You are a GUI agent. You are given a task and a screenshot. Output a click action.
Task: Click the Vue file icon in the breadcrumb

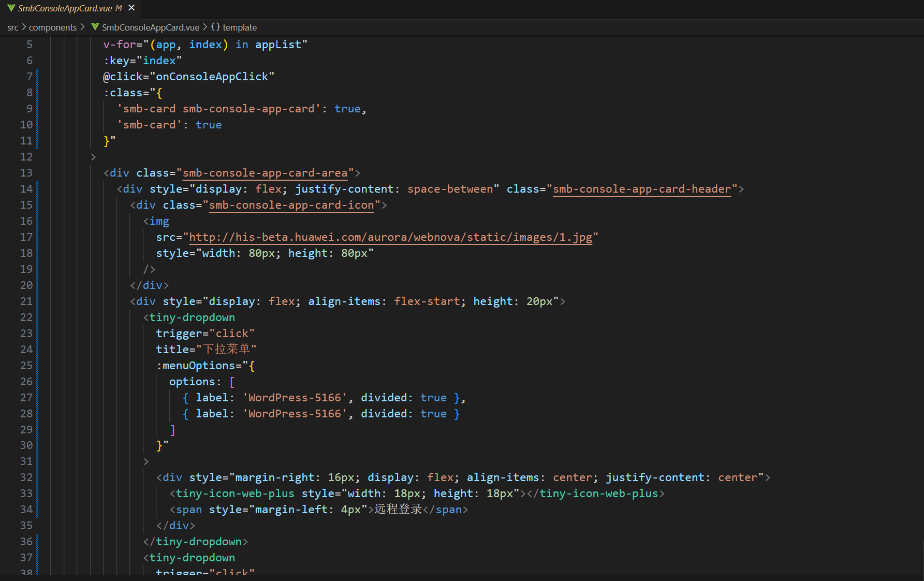(95, 27)
